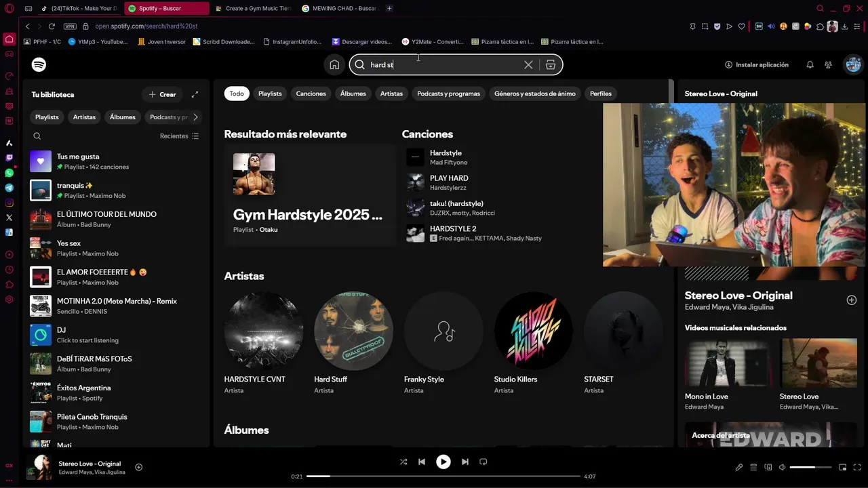This screenshot has width=868, height=488.
Task: Open the Instagram icon in Opera sidebar
Action: pyautogui.click(x=9, y=203)
